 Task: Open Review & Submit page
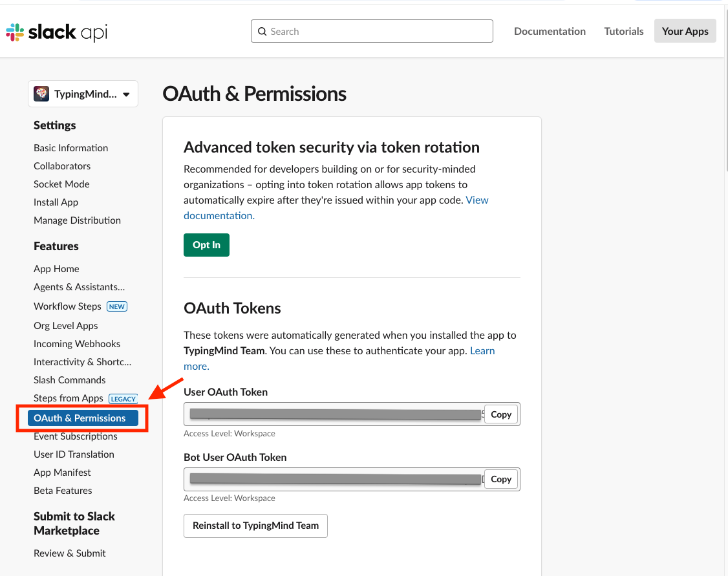pos(70,553)
